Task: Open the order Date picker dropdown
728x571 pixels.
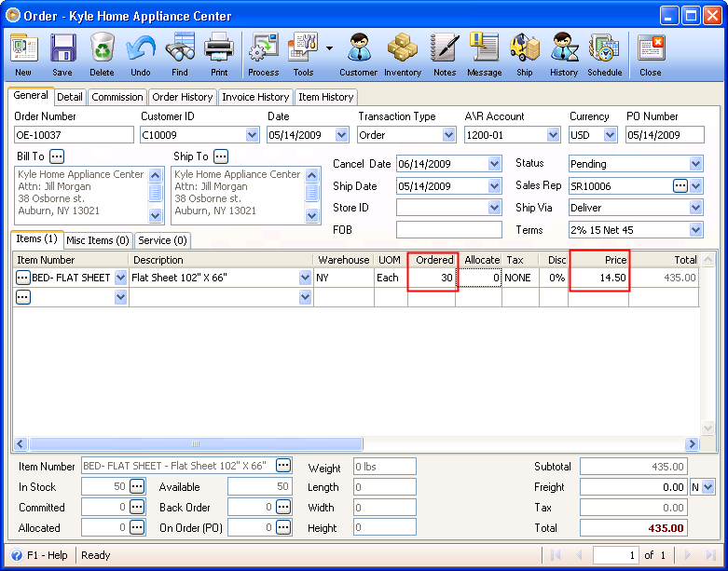Action: (x=342, y=135)
